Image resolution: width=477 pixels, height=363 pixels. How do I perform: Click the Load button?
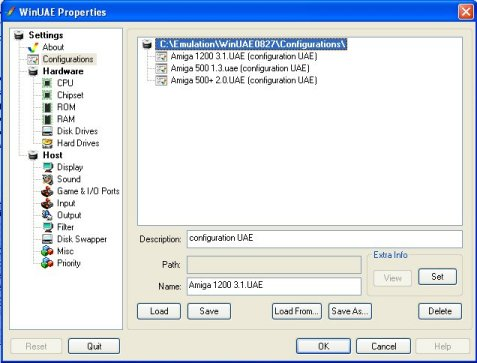pyautogui.click(x=159, y=311)
